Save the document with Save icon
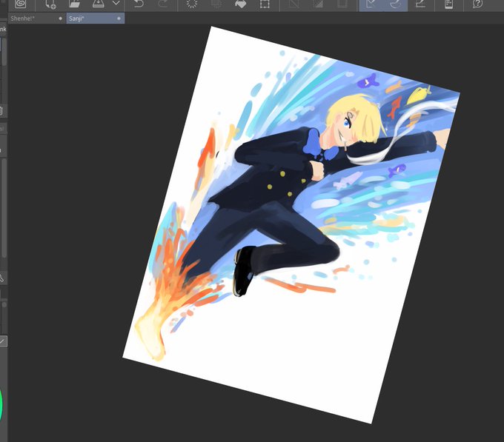 [99, 4]
